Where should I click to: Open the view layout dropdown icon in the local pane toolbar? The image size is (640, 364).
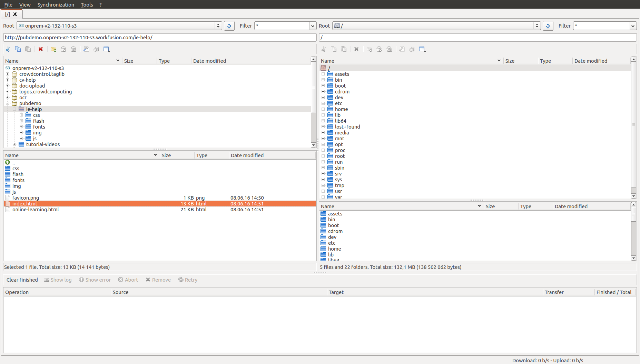coord(422,49)
